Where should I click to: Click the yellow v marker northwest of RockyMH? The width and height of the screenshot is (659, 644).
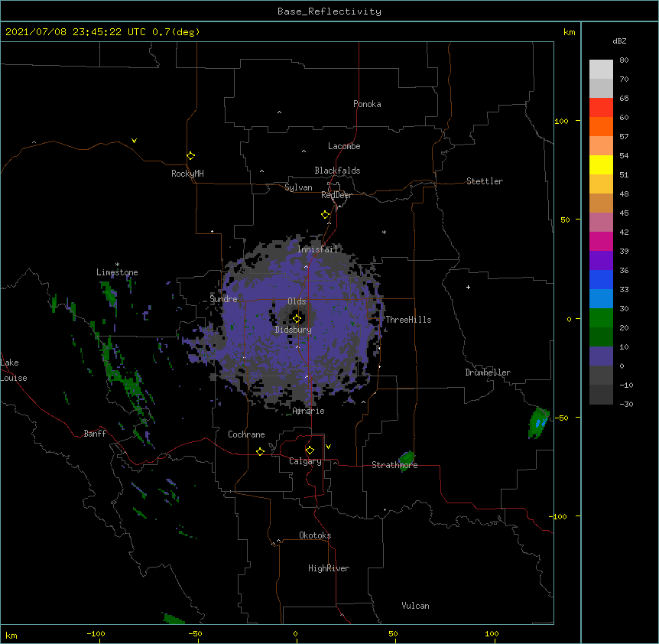pos(134,141)
